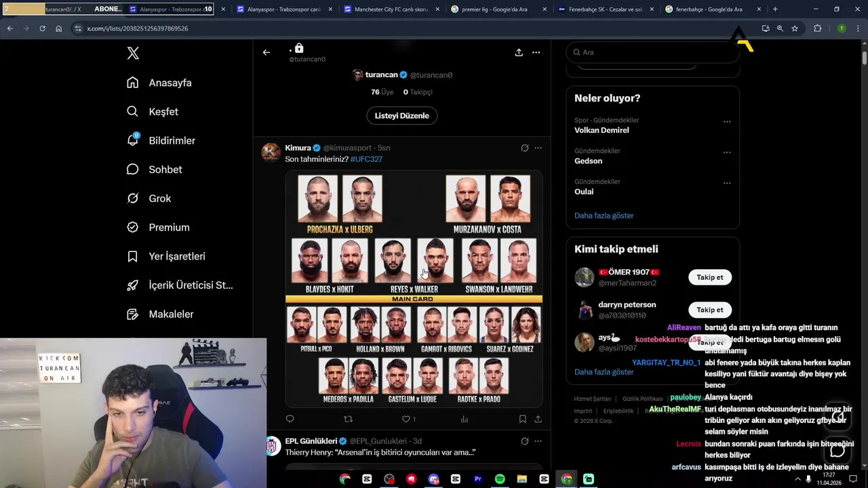868x488 pixels.
Task: Open more options for the Volkan Demirel trend
Action: pyautogui.click(x=727, y=122)
